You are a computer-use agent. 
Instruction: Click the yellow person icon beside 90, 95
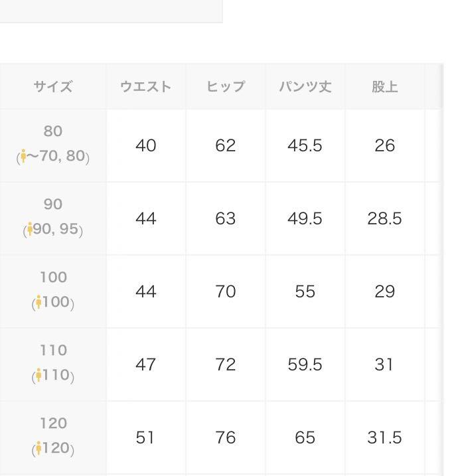coord(30,229)
